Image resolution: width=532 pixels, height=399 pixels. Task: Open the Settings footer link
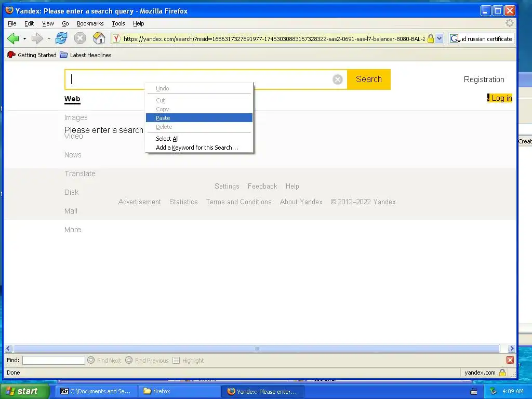[227, 187]
